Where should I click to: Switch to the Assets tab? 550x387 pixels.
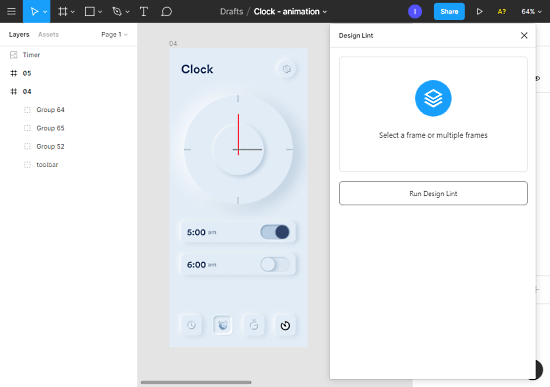tap(48, 34)
